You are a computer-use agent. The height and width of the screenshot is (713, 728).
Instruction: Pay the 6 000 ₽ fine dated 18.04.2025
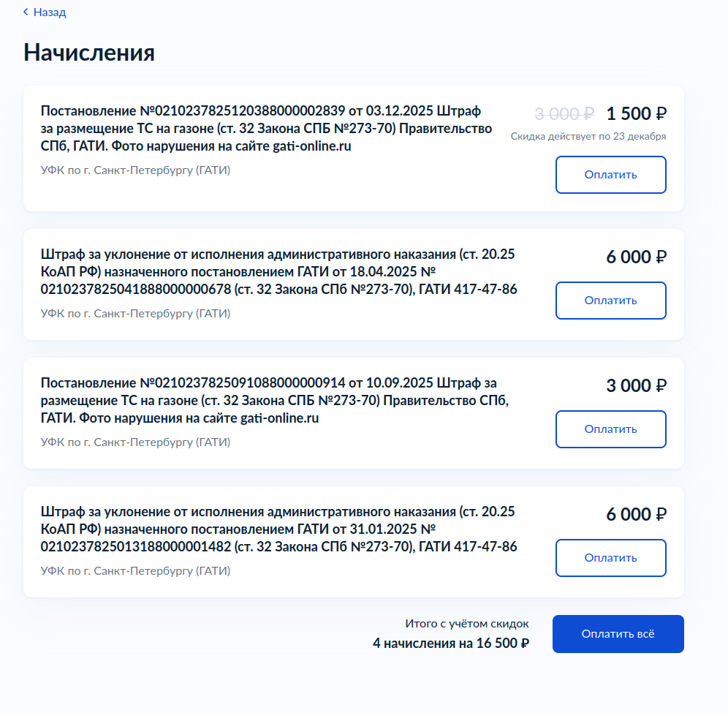(x=610, y=300)
